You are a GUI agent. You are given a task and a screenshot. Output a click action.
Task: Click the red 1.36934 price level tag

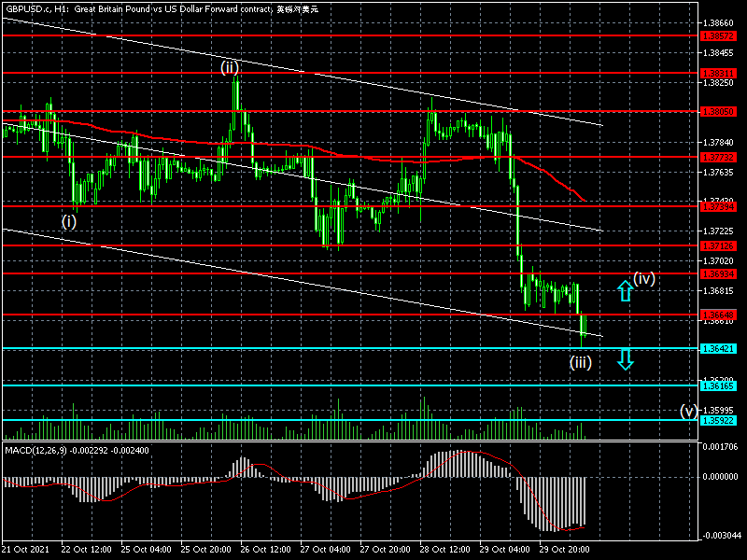click(x=718, y=274)
